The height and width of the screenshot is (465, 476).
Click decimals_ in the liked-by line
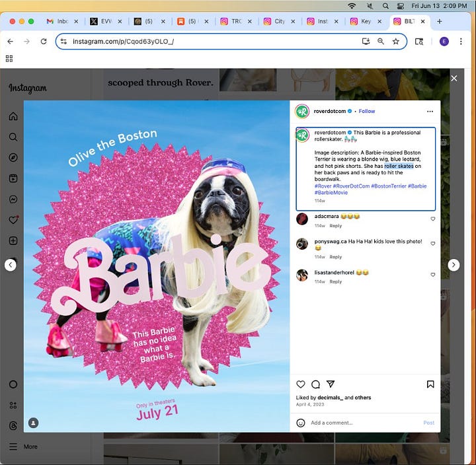(329, 398)
